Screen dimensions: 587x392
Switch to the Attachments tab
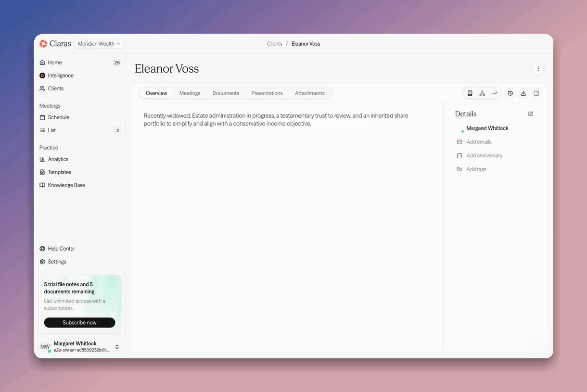[310, 93]
